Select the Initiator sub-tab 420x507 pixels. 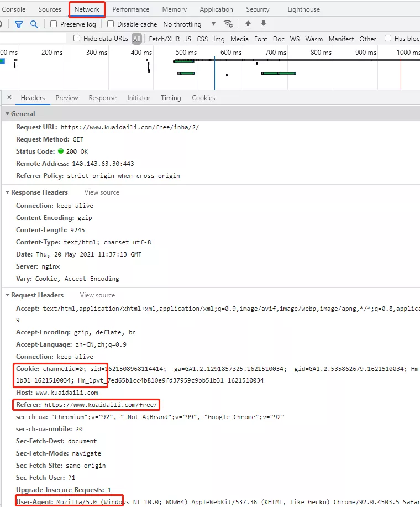coord(139,98)
